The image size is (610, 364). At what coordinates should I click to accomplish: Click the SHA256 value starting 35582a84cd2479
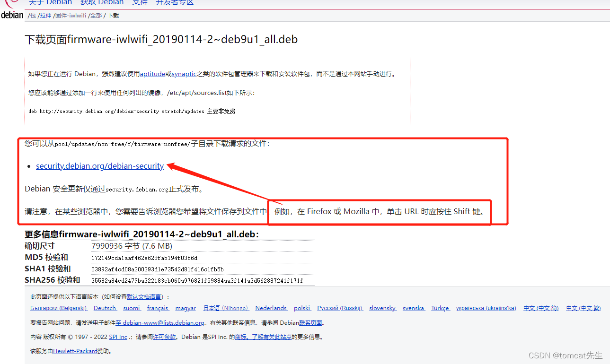pos(197,280)
